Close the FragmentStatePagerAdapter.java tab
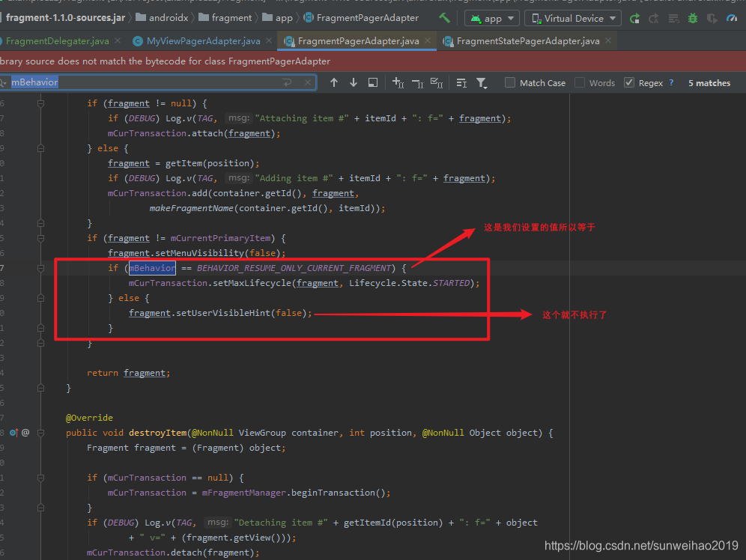746x560 pixels. 608,41
